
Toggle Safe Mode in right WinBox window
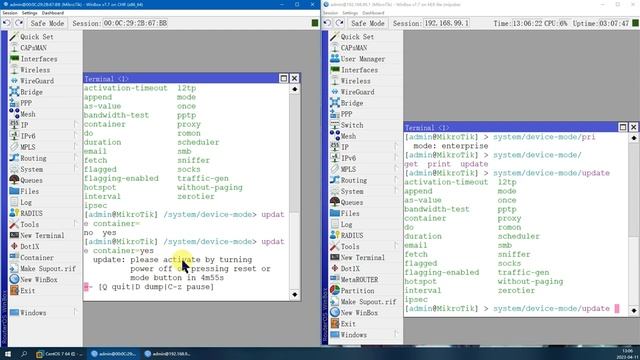[x=367, y=23]
